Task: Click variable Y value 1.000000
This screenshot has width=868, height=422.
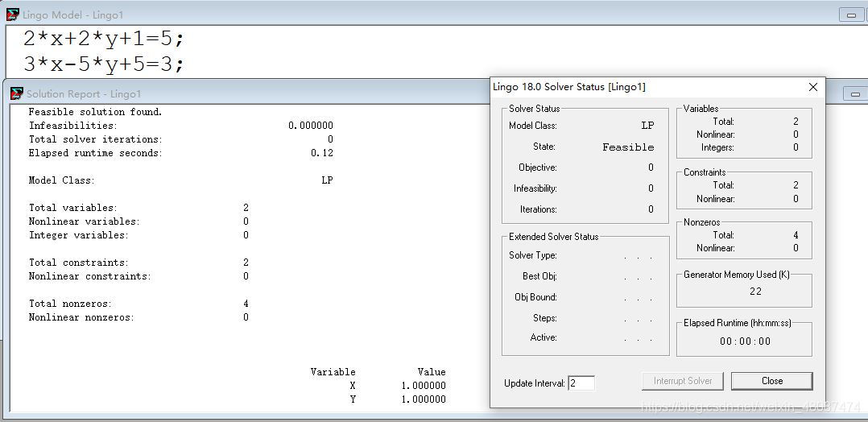Action: (424, 399)
